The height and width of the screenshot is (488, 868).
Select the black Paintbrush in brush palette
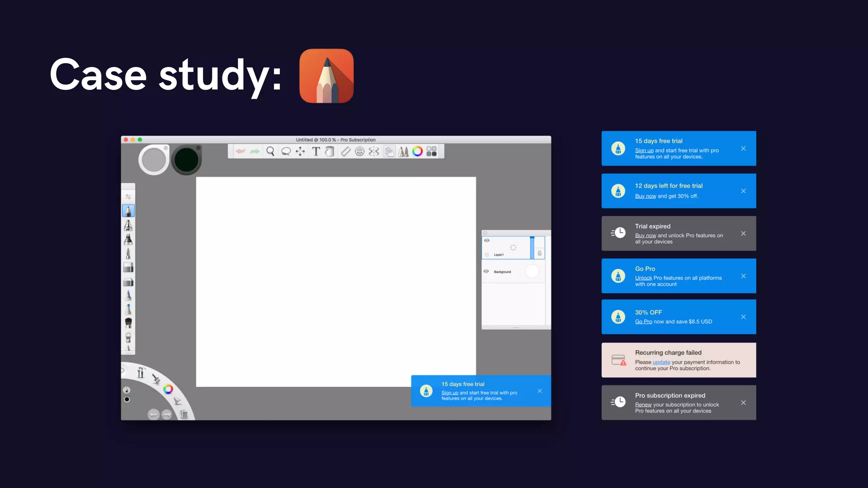(128, 323)
